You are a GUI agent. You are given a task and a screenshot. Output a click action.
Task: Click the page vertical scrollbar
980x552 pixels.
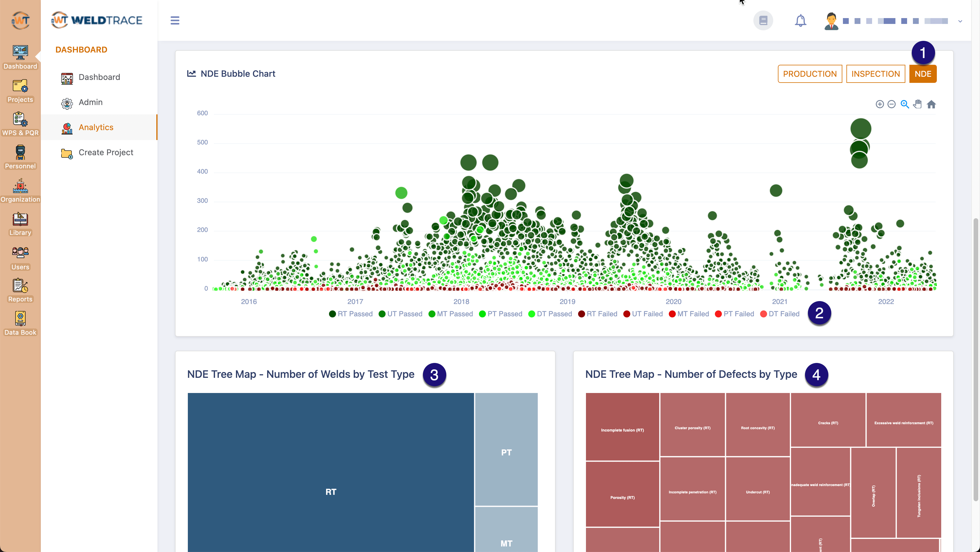(x=976, y=359)
